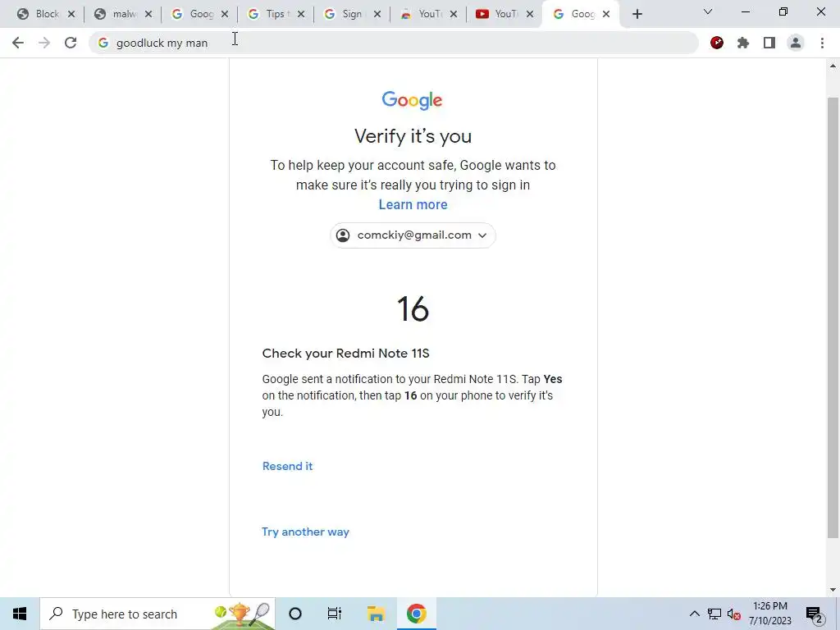Viewport: 840px width, 630px height.
Task: Switch to the red-icon YouTube tab
Action: tap(498, 14)
